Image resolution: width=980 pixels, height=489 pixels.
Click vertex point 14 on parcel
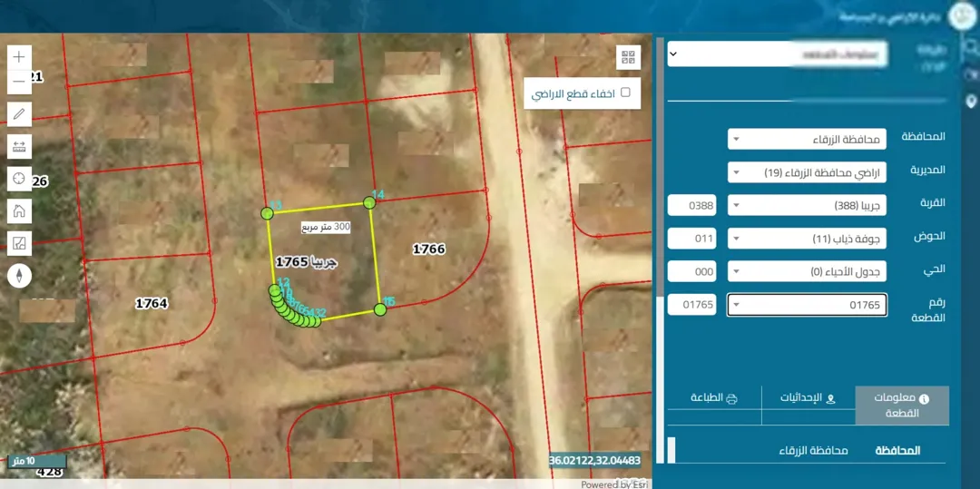[369, 202]
